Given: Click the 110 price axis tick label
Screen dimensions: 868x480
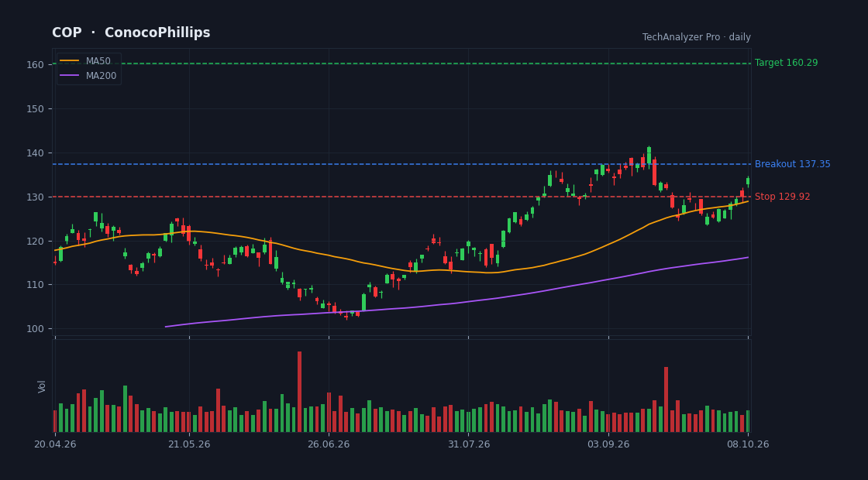Looking at the screenshot, I should (35, 285).
